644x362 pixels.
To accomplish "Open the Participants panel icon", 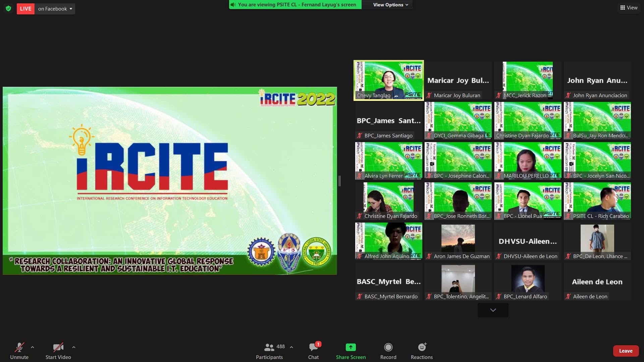I will [x=269, y=347].
